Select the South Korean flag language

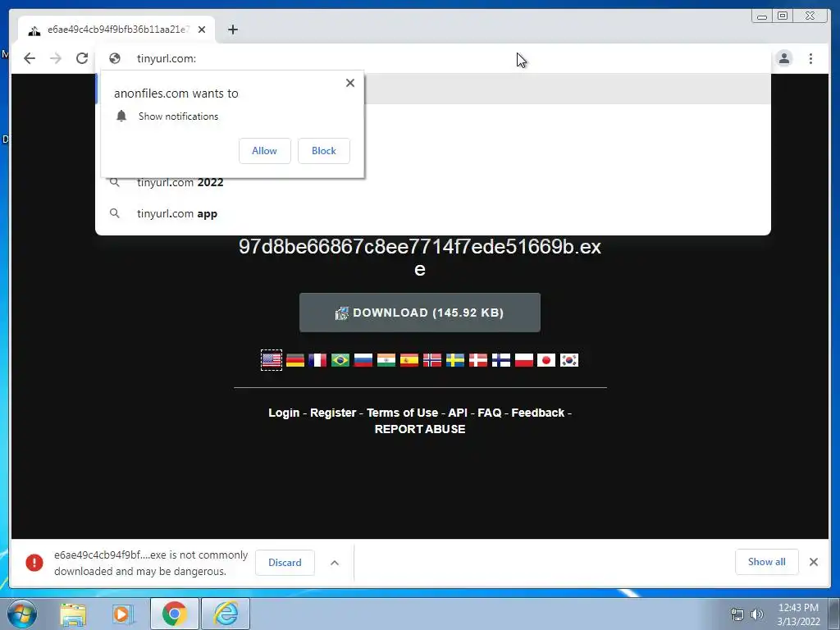569,360
